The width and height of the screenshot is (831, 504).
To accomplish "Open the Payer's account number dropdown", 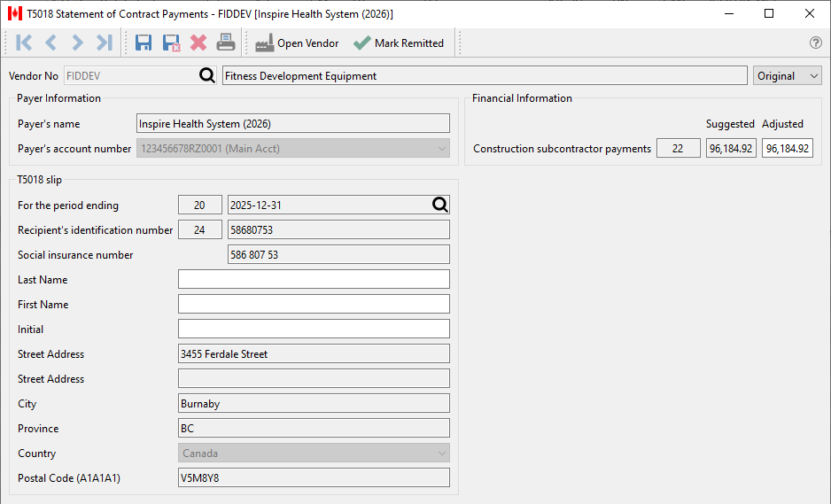I will [x=293, y=149].
